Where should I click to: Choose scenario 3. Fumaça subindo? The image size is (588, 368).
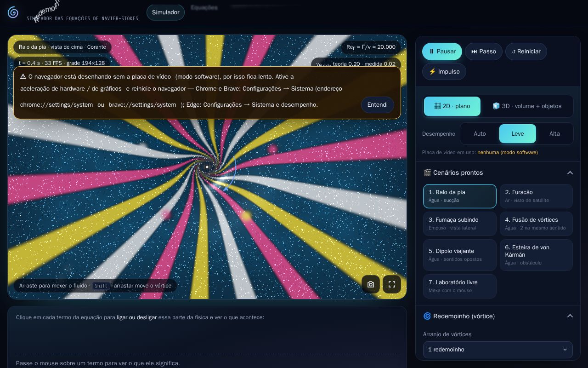pyautogui.click(x=460, y=224)
